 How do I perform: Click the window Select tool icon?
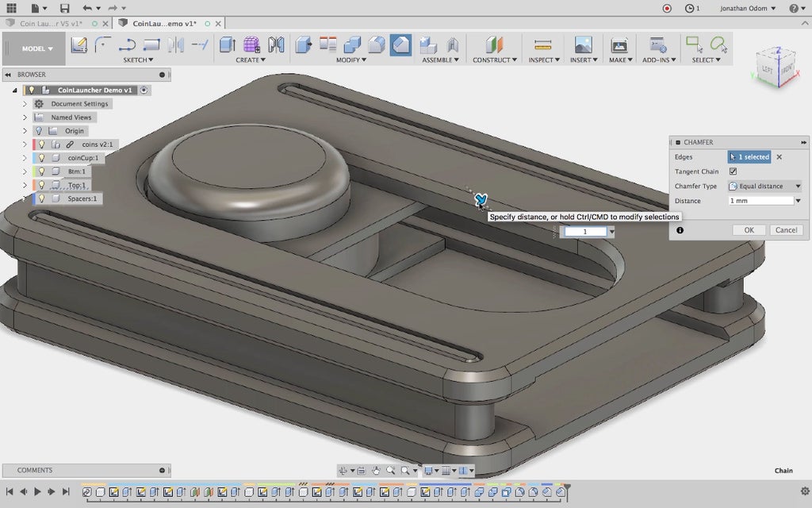694,44
